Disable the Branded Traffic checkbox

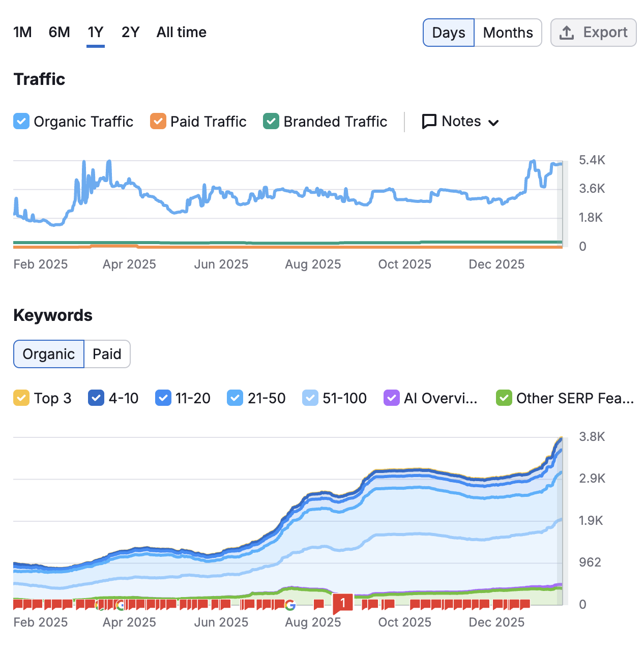[x=271, y=122]
